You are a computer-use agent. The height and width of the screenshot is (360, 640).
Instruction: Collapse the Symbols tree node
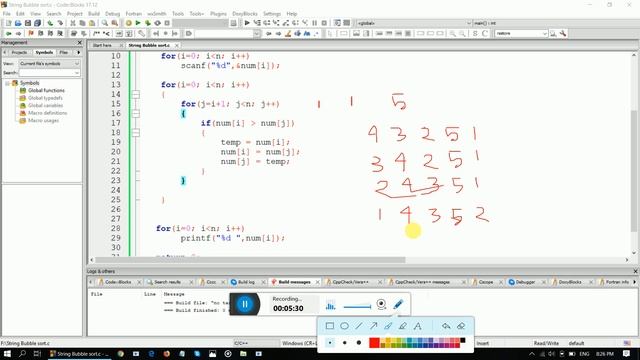[x=7, y=83]
